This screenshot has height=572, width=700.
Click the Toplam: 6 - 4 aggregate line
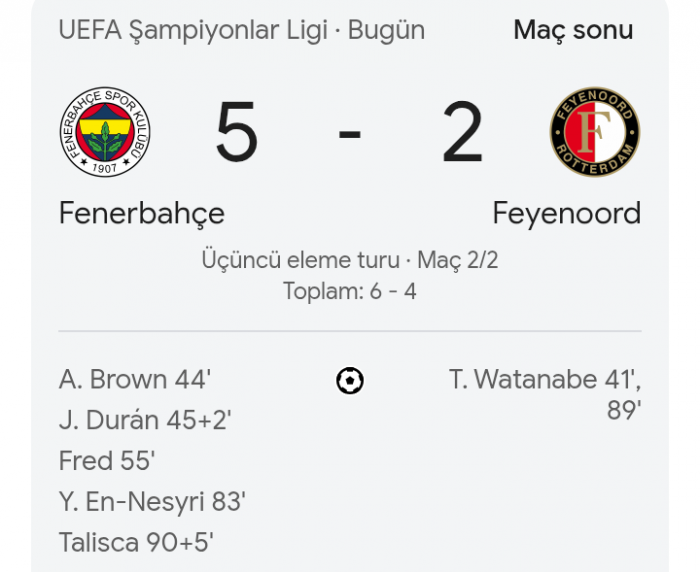[x=350, y=292]
